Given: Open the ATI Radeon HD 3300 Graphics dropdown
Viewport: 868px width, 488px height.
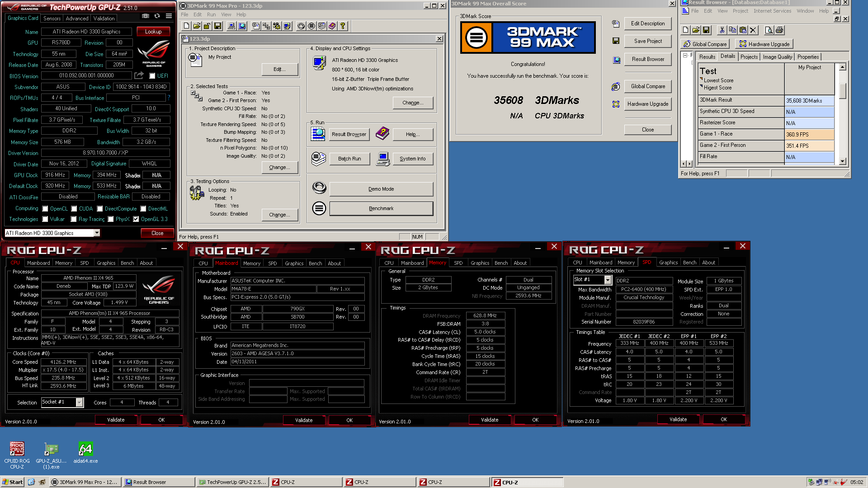Looking at the screenshot, I should 97,233.
